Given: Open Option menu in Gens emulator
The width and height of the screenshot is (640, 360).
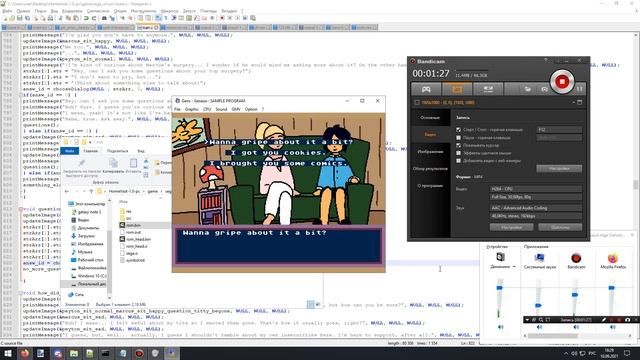Looking at the screenshot, I should (251, 109).
